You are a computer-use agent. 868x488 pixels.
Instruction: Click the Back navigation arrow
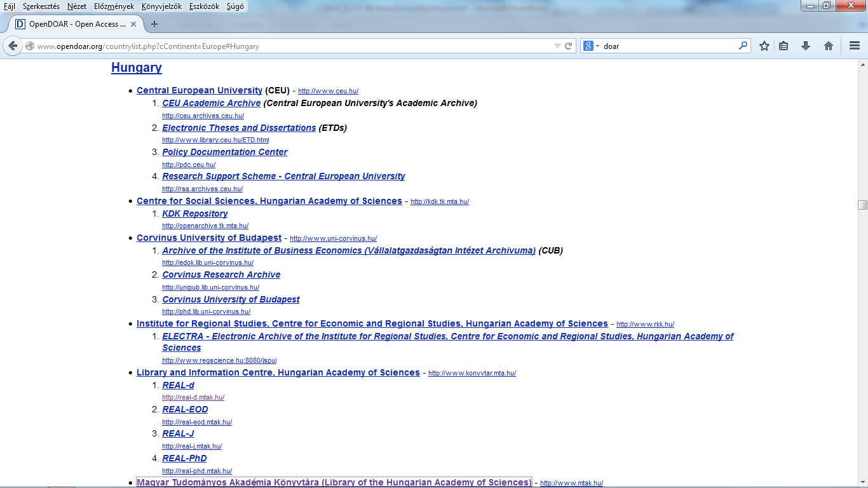13,46
